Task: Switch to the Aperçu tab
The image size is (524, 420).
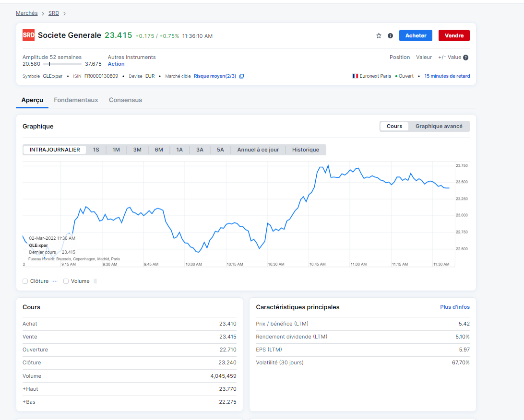Action: pos(32,100)
